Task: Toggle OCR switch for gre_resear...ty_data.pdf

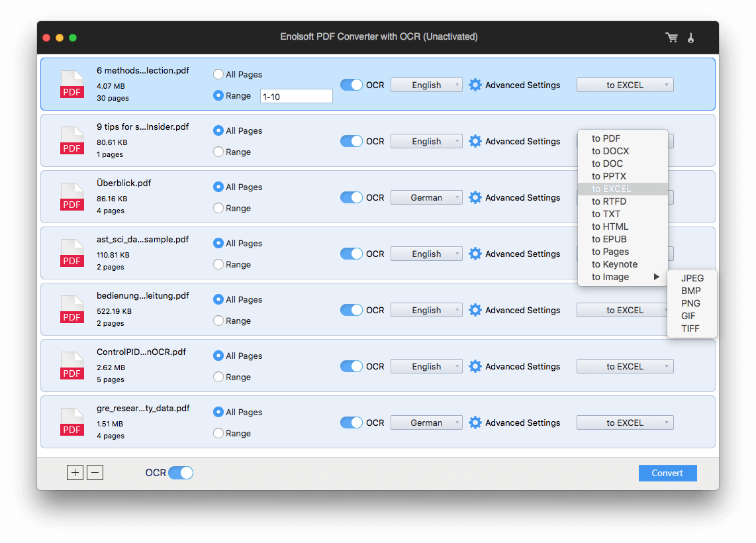Action: 351,422
